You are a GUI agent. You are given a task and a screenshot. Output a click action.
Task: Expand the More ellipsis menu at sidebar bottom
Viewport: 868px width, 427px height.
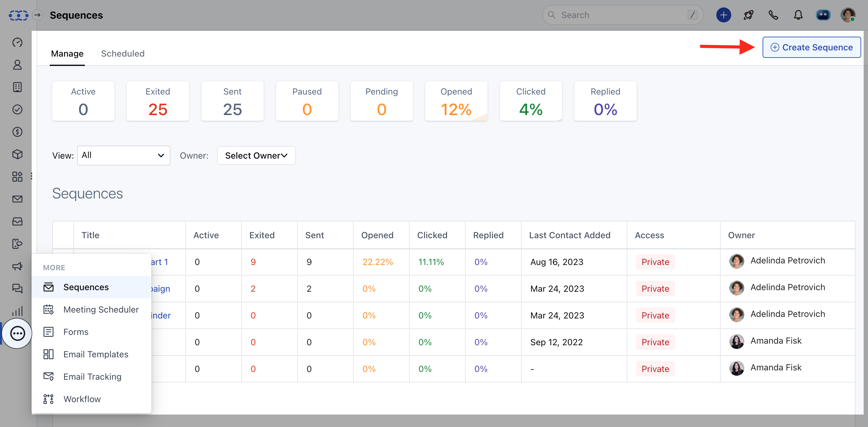(x=17, y=333)
